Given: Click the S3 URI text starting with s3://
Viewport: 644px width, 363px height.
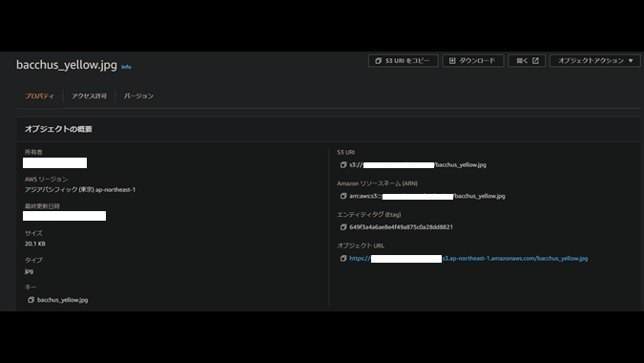Looking at the screenshot, I should [x=418, y=165].
